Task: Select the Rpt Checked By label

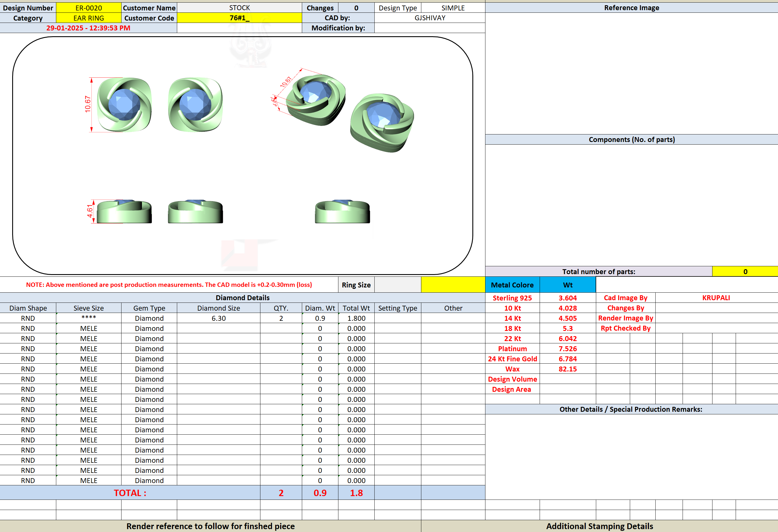Action: pos(625,328)
